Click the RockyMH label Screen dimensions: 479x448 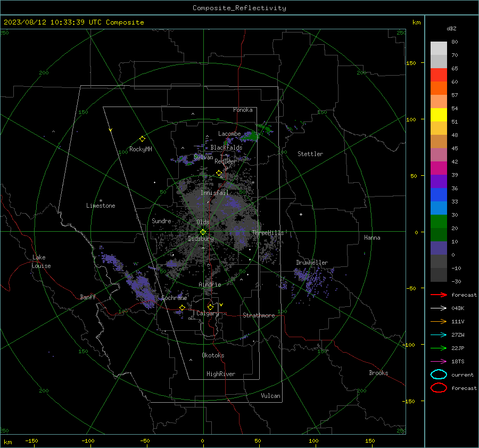[141, 149]
